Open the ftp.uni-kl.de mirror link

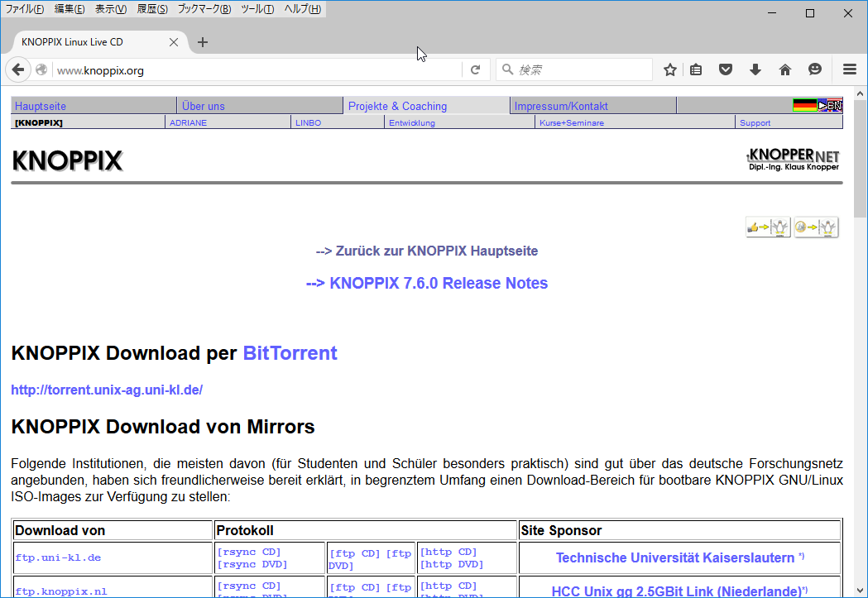click(x=58, y=557)
